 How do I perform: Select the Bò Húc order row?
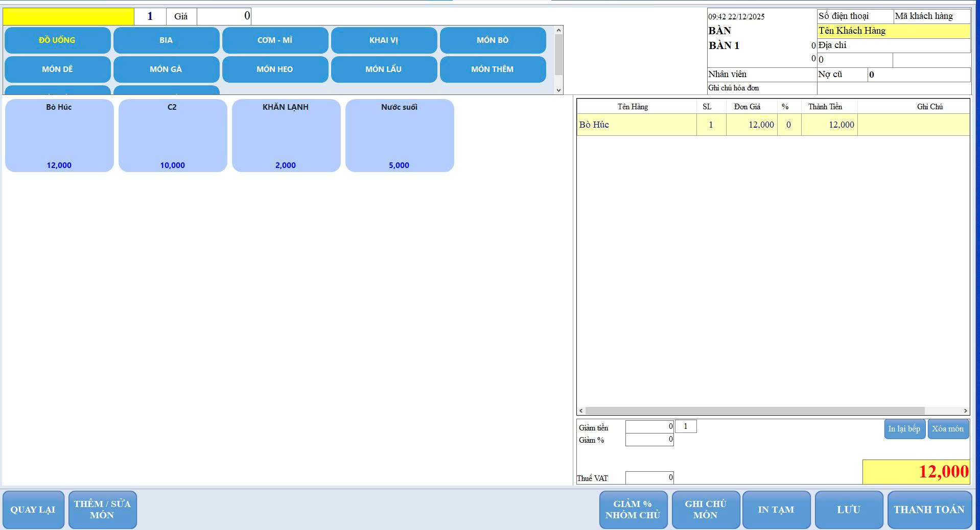pyautogui.click(x=636, y=125)
